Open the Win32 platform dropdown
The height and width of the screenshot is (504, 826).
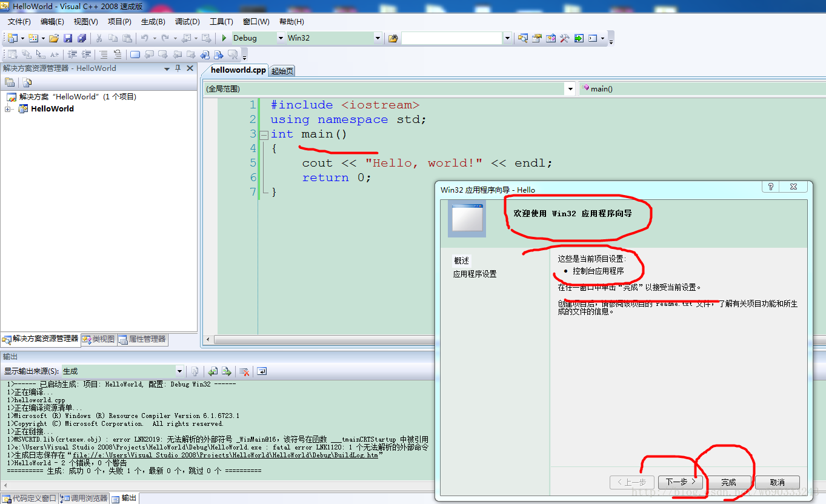pyautogui.click(x=378, y=38)
